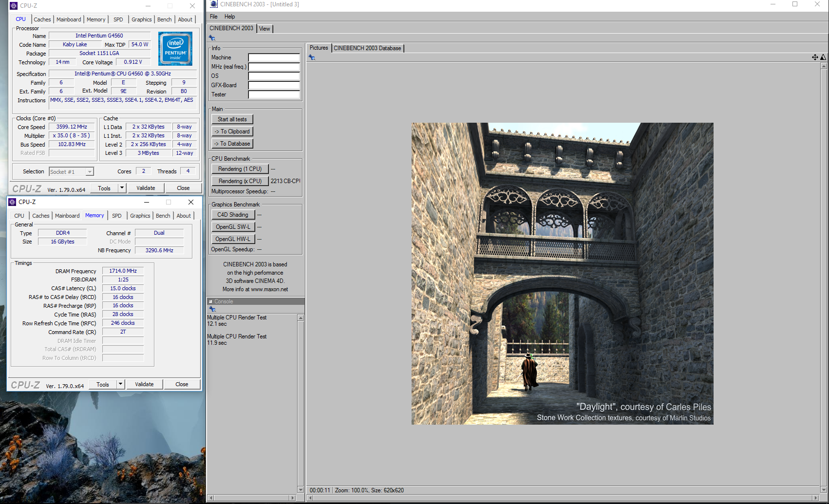Click the CPU-Z icon in the top window title bar
This screenshot has width=829, height=504.
click(x=14, y=6)
